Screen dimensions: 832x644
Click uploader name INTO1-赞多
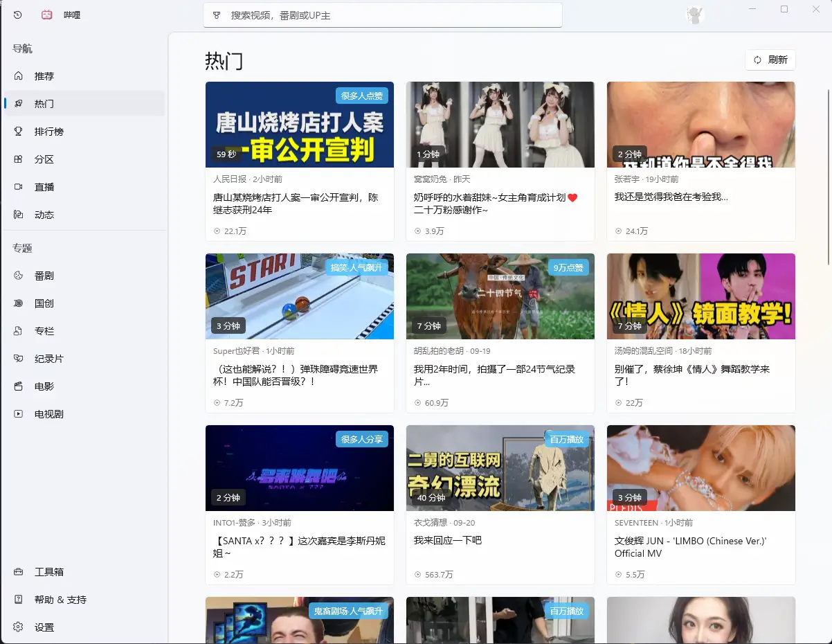tap(235, 523)
